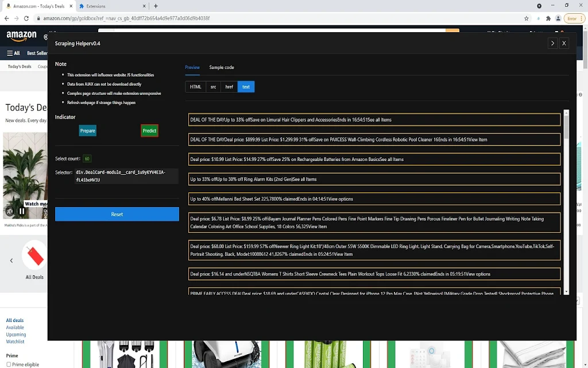
Task: Open the Chrome Error menu dropdown
Action: [574, 18]
